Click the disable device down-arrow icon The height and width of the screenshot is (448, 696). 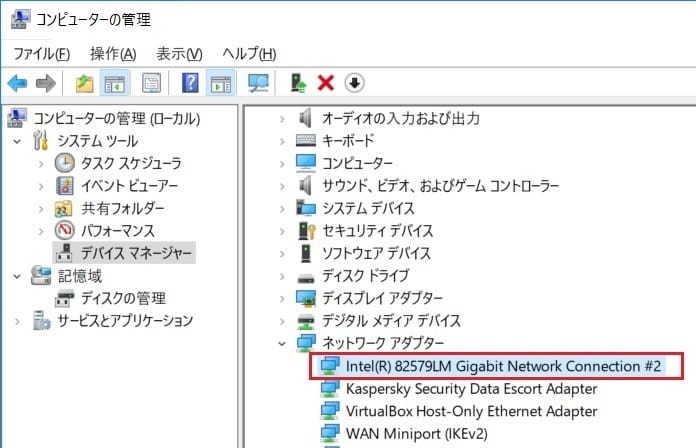pyautogui.click(x=353, y=83)
